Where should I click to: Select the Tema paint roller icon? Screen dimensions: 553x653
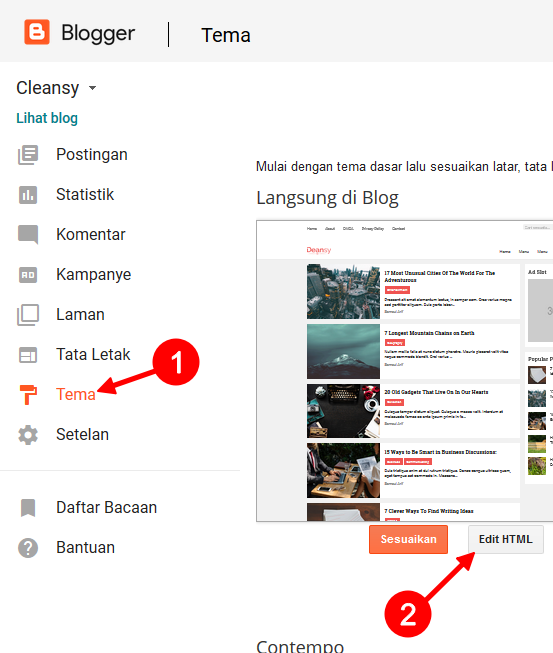click(x=28, y=394)
